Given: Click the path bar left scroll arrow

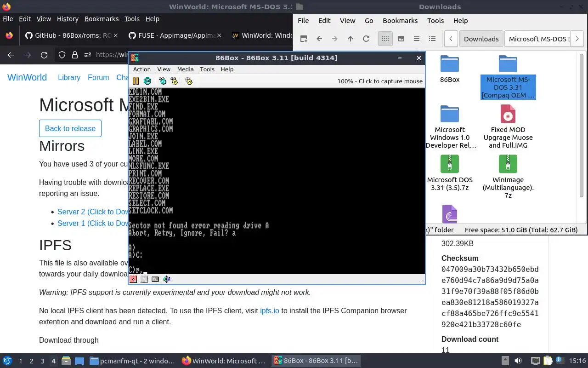Looking at the screenshot, I should 451,39.
